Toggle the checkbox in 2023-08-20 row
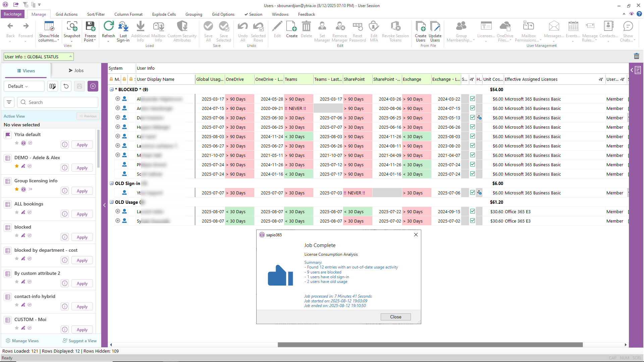The image size is (644, 362). pyautogui.click(x=472, y=146)
